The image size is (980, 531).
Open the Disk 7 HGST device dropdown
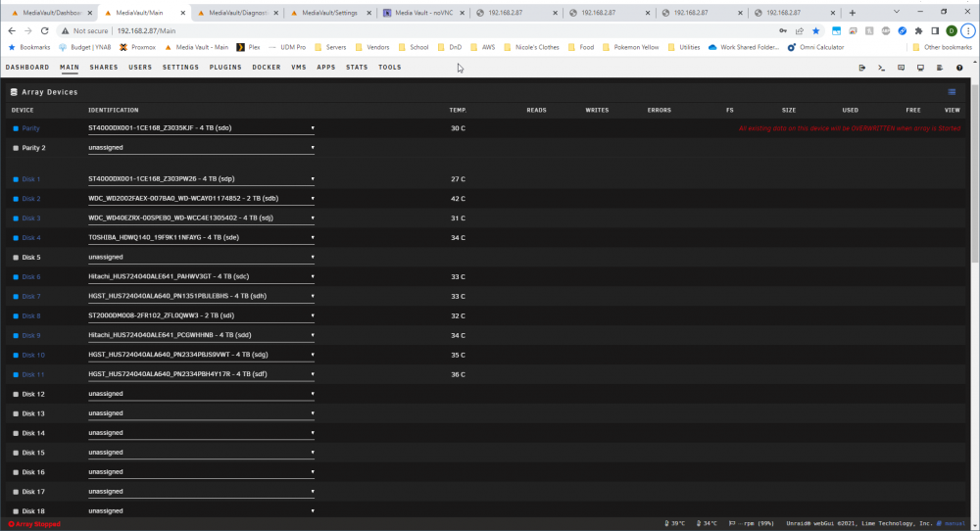[x=201, y=296]
